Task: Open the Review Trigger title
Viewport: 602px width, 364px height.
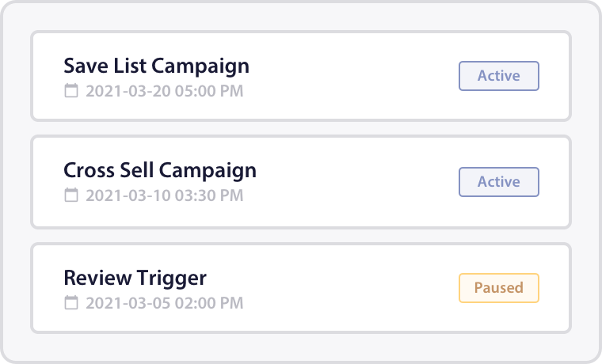Action: point(135,278)
